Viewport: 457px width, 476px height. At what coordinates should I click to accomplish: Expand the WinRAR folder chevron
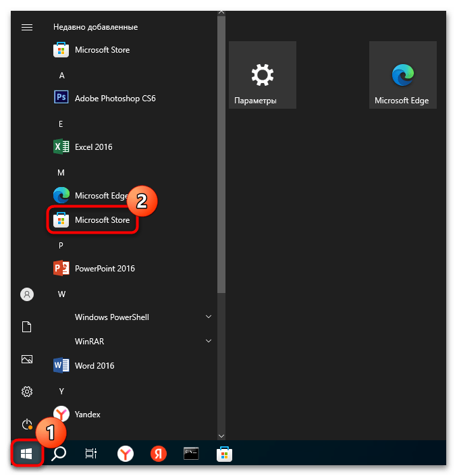209,341
